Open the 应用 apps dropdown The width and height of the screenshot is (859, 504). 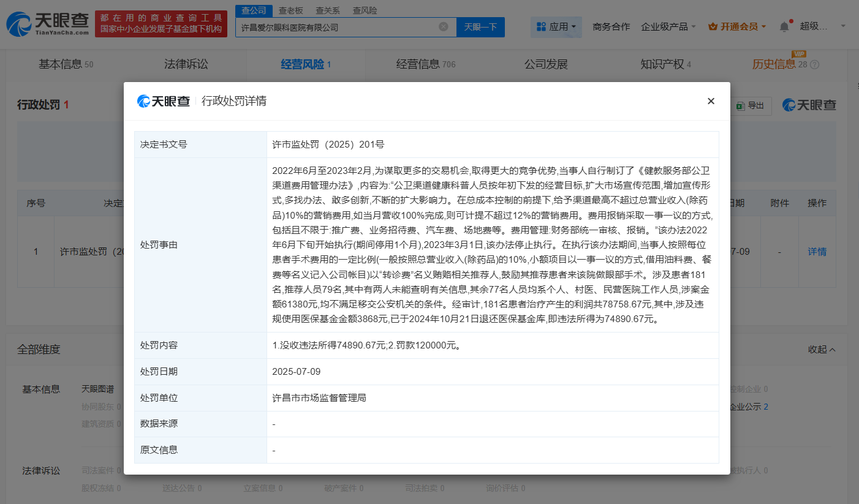(x=556, y=27)
